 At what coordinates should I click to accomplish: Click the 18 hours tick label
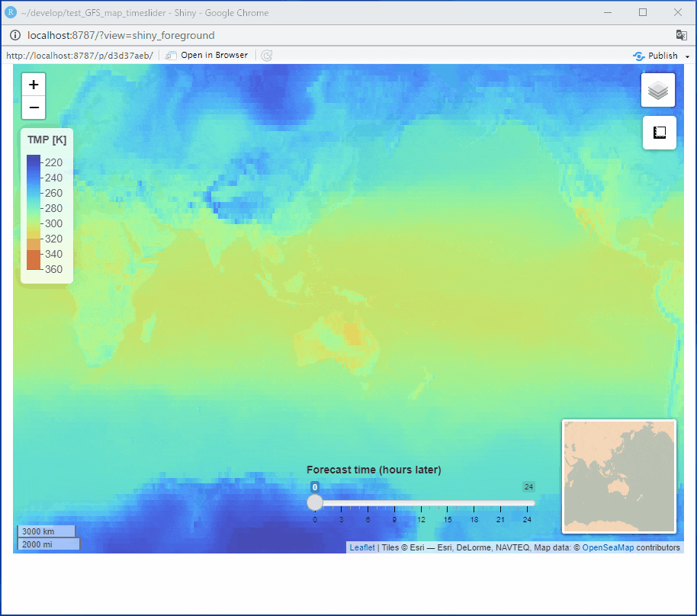click(x=474, y=519)
